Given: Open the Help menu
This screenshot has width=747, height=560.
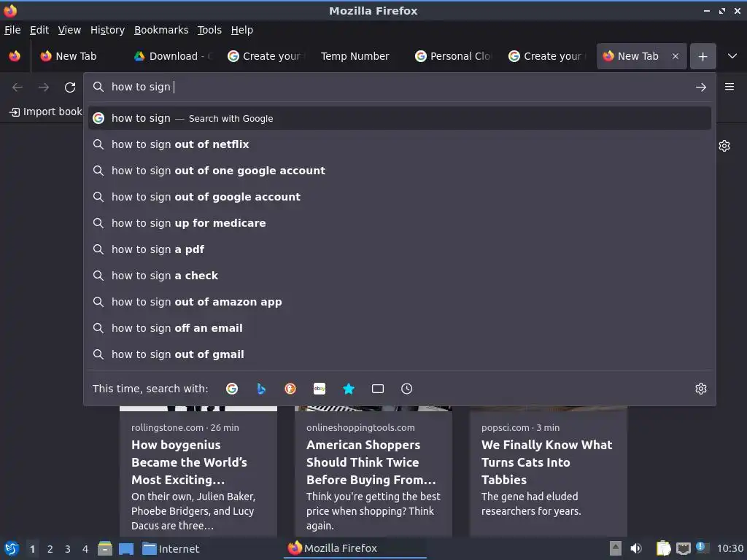Looking at the screenshot, I should (242, 30).
